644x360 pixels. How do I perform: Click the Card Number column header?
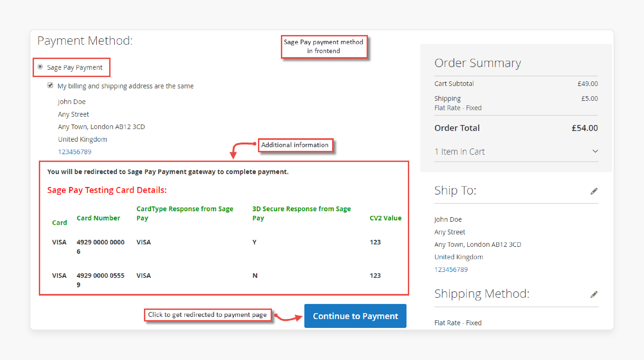[x=98, y=218]
